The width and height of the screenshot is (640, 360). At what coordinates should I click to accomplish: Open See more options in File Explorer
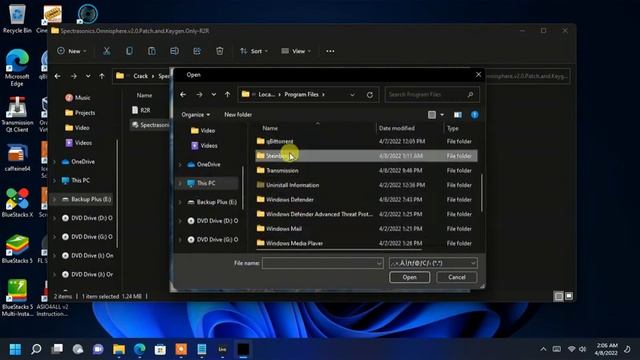330,51
